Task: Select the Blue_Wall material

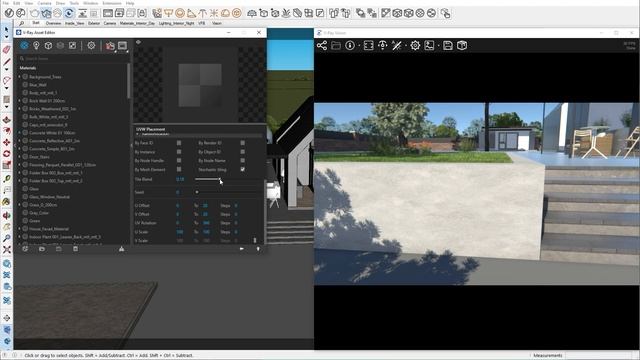Action: click(38, 84)
